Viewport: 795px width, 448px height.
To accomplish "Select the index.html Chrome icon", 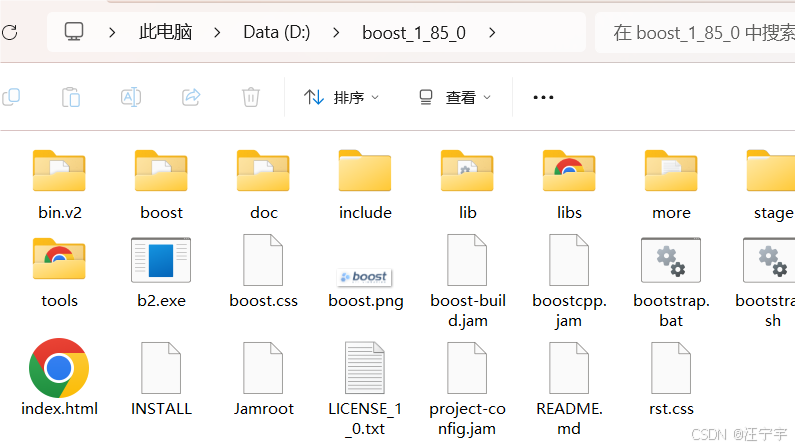I will tap(59, 368).
